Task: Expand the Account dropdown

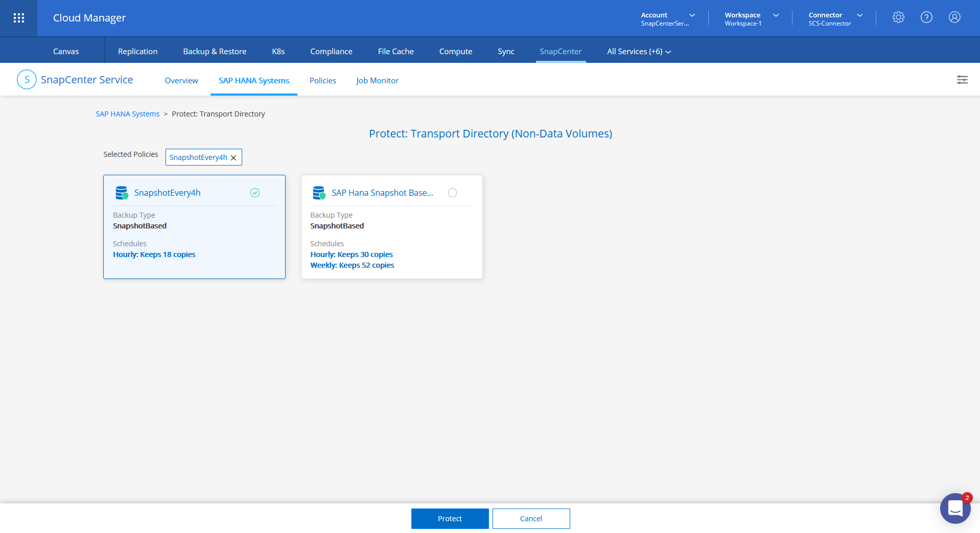Action: pyautogui.click(x=692, y=15)
